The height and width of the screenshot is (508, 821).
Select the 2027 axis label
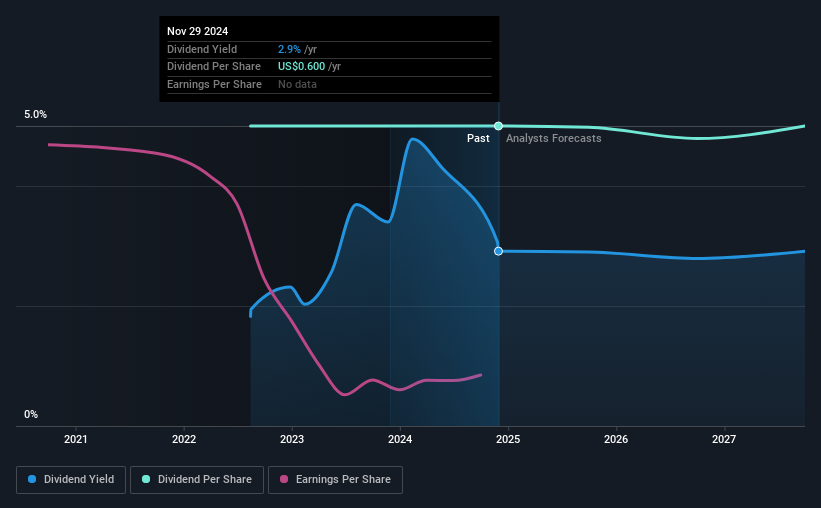724,439
